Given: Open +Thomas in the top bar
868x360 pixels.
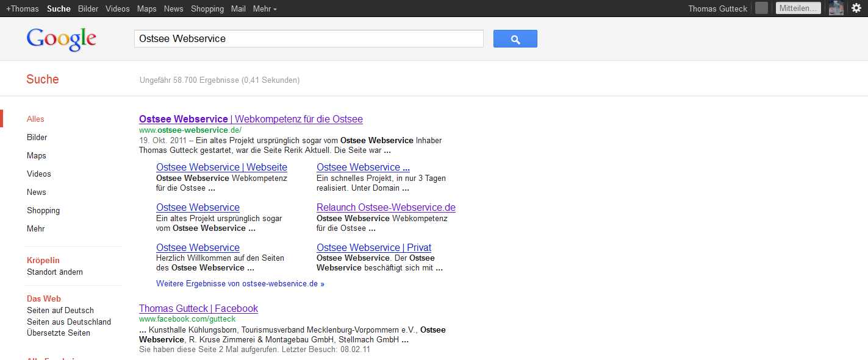Looking at the screenshot, I should coord(23,9).
